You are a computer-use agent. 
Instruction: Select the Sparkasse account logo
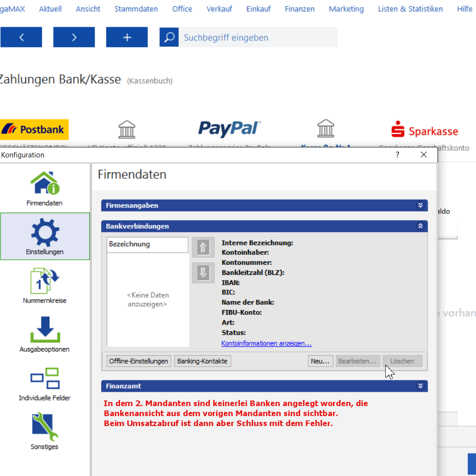tap(424, 130)
